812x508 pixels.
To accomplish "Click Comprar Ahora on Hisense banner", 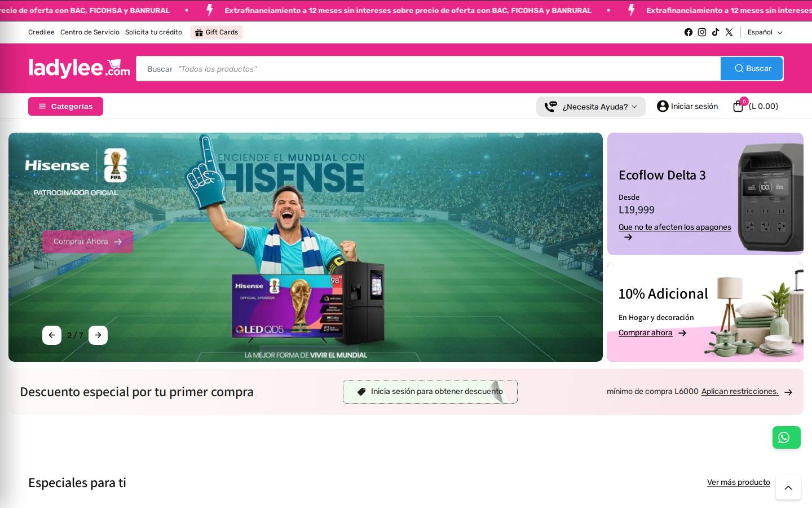I will point(87,242).
